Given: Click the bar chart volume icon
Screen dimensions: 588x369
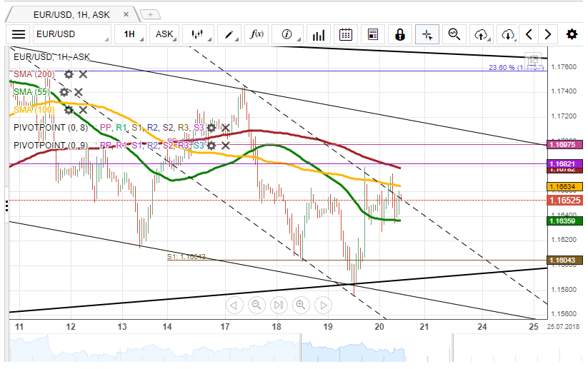Looking at the screenshot, I should (x=319, y=34).
